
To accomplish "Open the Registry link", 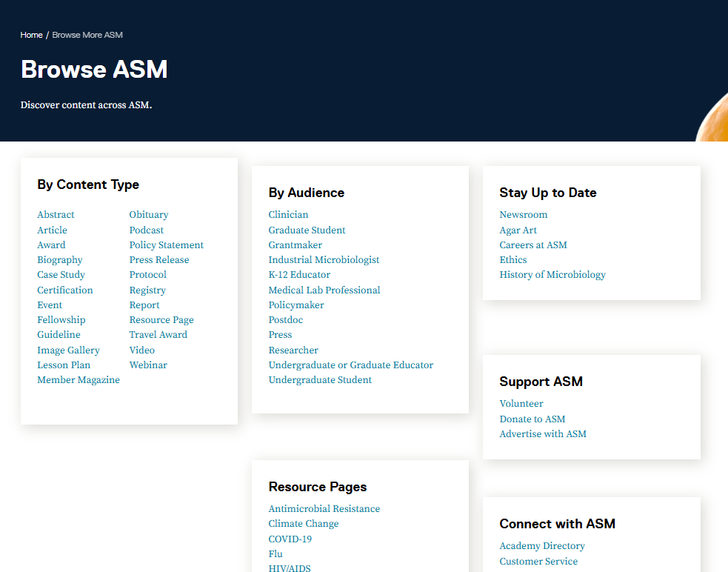I will click(x=147, y=290).
